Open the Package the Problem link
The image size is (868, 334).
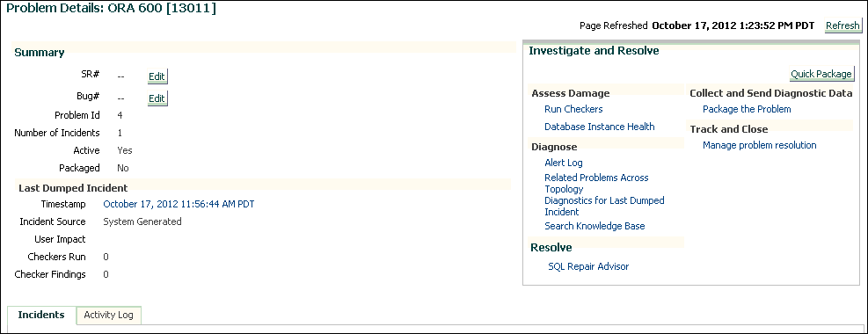747,109
